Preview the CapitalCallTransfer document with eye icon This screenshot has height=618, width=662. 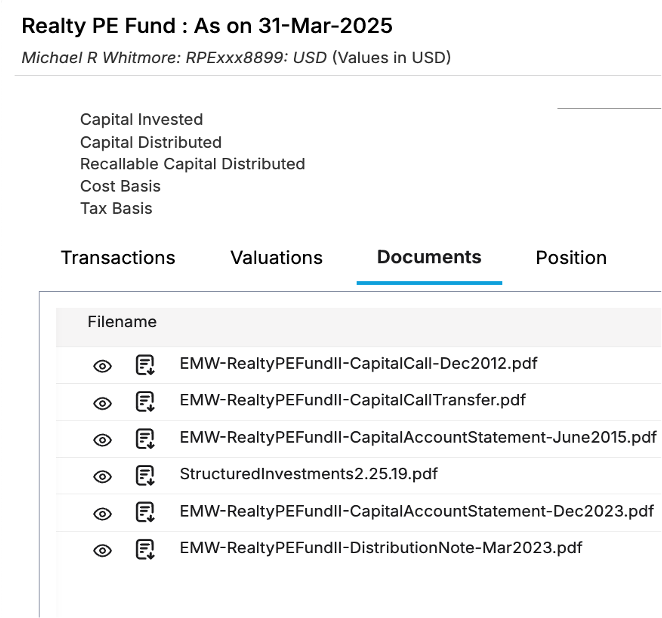pyautogui.click(x=102, y=403)
